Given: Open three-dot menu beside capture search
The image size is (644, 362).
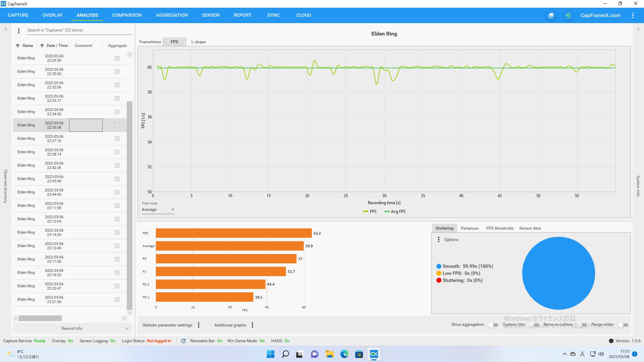Looking at the screenshot, I should [x=19, y=31].
